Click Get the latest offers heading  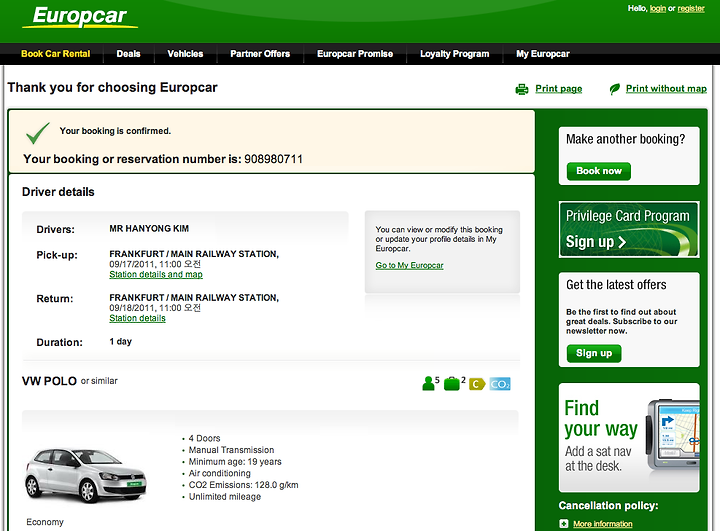616,285
